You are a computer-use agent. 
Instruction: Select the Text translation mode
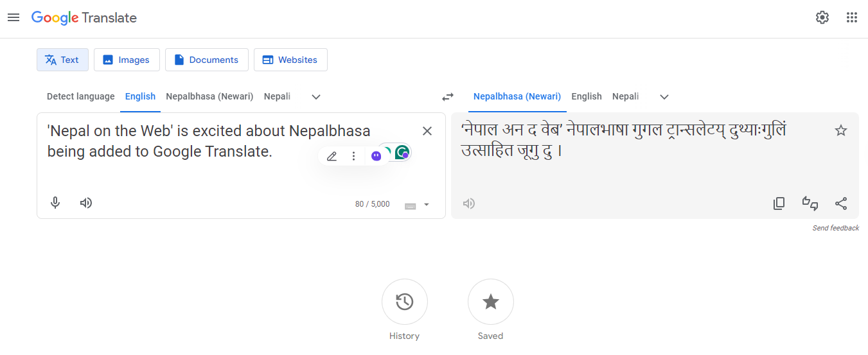coord(62,60)
